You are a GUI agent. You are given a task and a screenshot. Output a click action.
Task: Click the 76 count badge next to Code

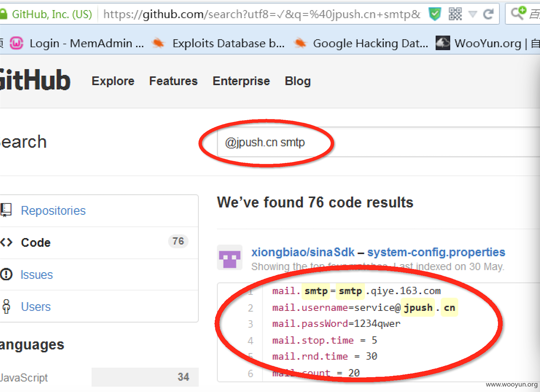(178, 241)
